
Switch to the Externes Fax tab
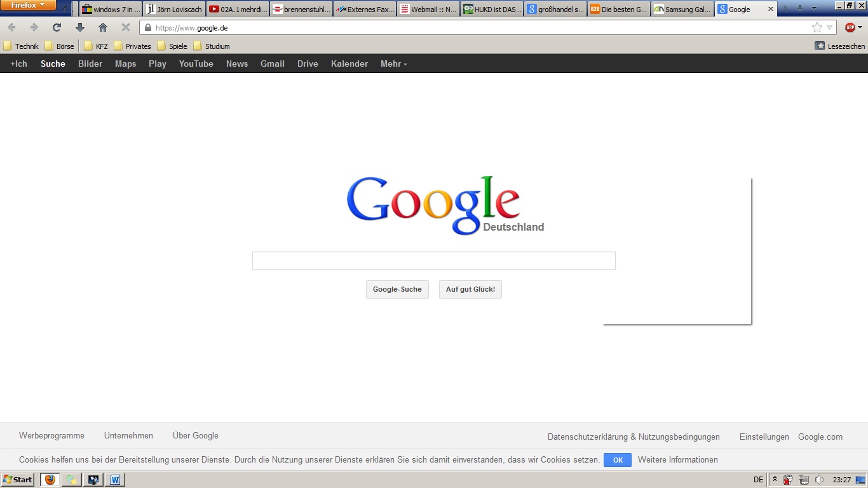365,10
